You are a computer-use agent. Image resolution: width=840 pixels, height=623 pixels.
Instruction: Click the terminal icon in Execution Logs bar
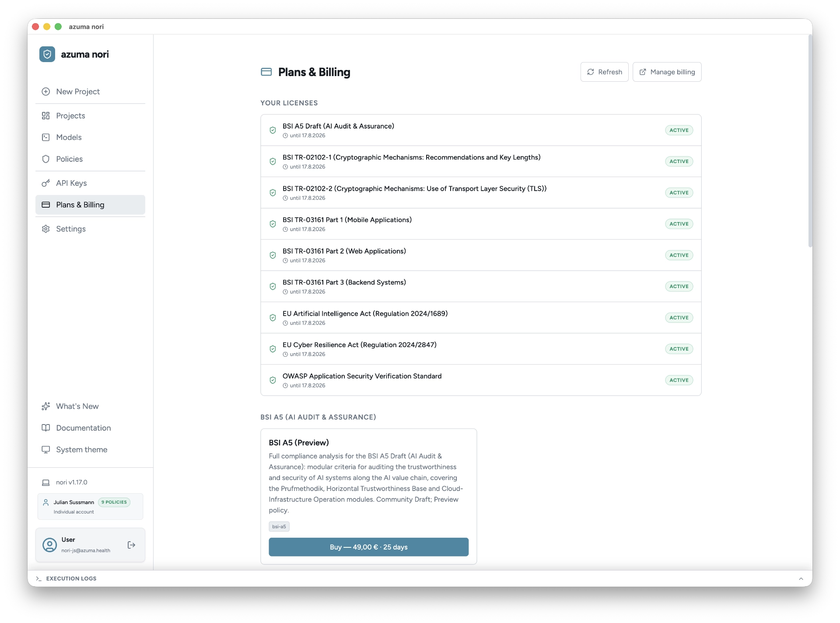click(x=39, y=578)
